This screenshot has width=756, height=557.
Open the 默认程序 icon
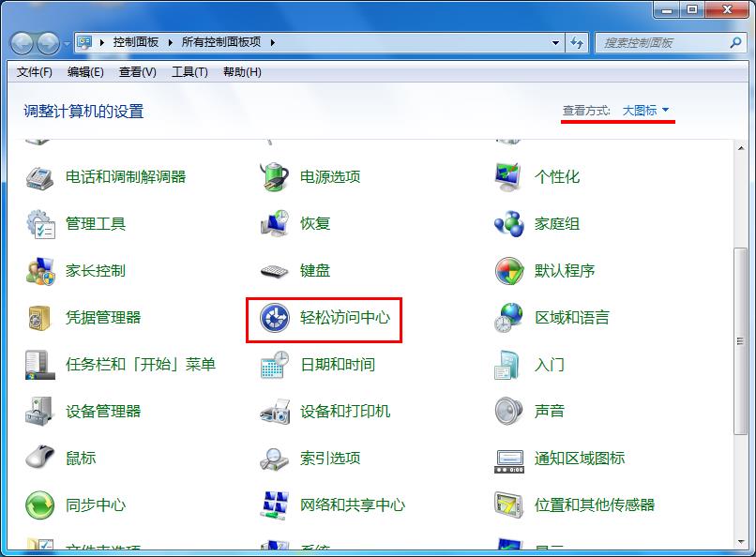[509, 271]
